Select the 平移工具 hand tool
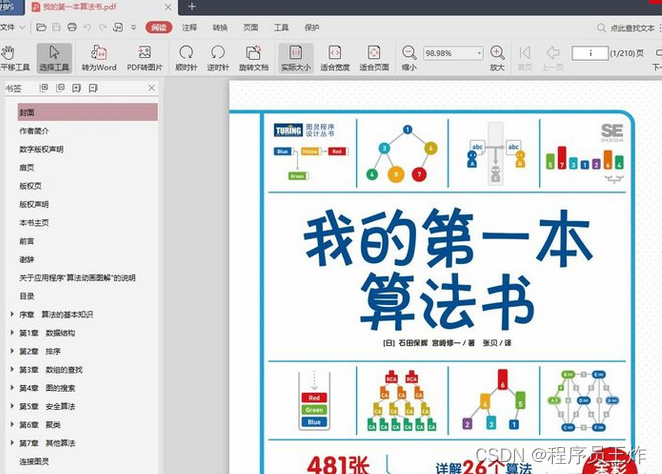The width and height of the screenshot is (662, 474). (14, 58)
